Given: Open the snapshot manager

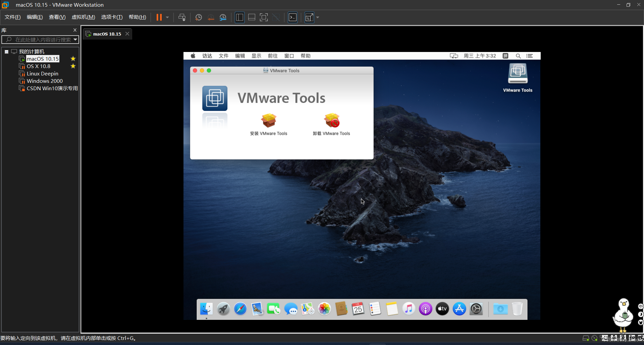Looking at the screenshot, I should [x=223, y=17].
